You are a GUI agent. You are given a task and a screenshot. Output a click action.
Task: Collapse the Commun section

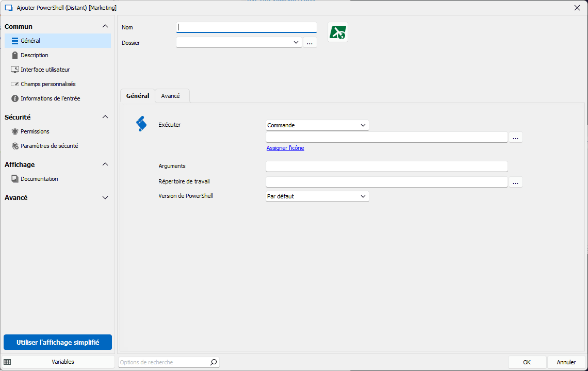click(105, 26)
